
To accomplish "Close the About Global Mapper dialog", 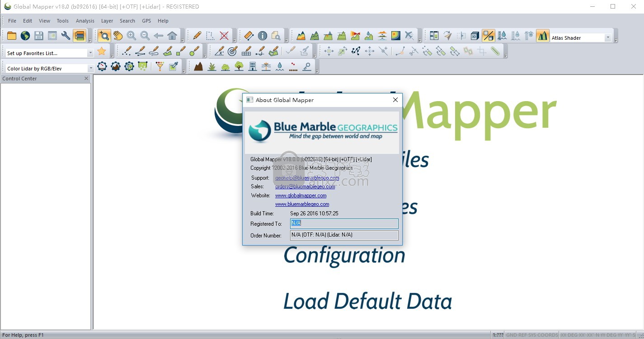I will tap(395, 100).
